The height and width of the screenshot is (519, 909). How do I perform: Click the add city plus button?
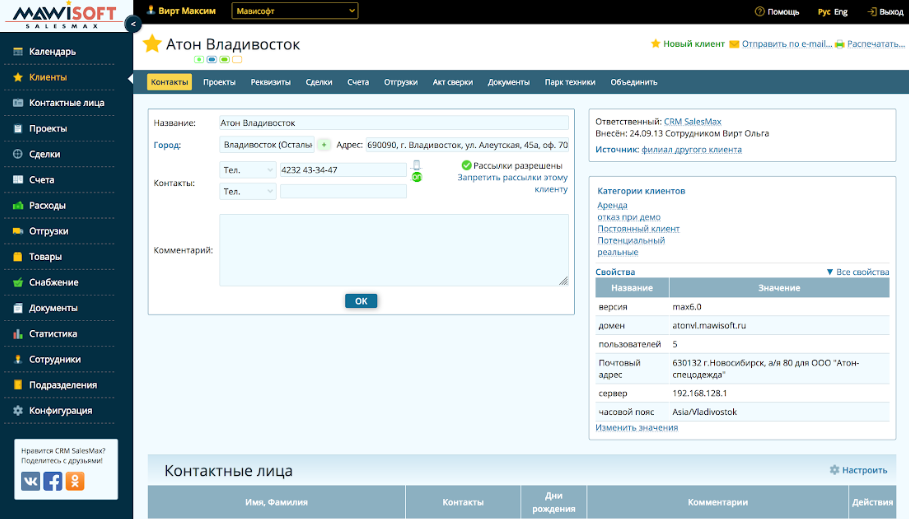tap(324, 145)
